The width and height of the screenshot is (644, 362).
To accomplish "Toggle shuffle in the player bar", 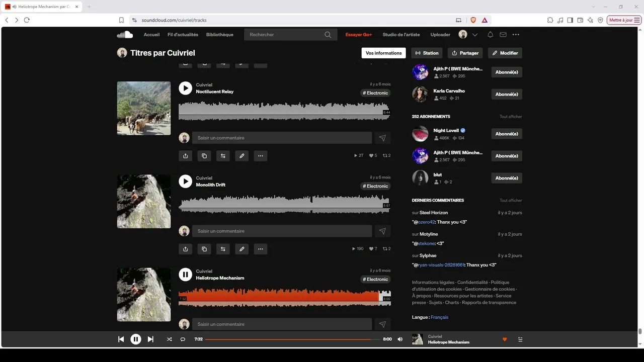I will 169,339.
